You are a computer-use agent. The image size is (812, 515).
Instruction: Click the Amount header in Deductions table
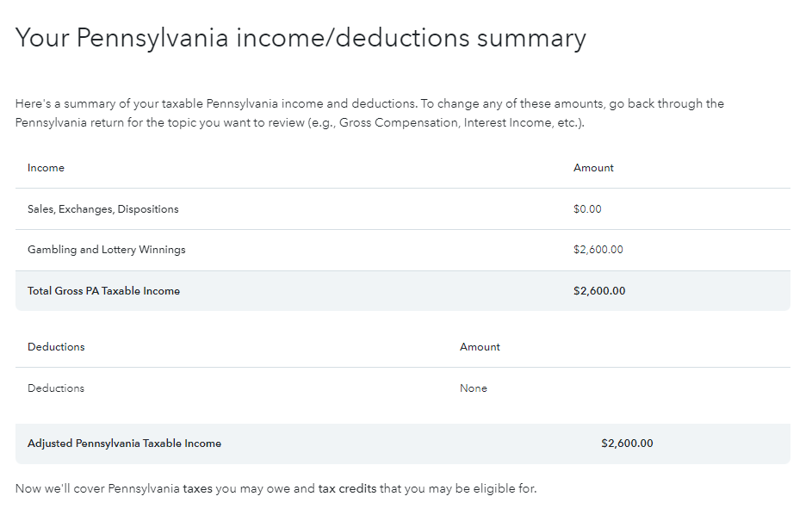coord(480,346)
